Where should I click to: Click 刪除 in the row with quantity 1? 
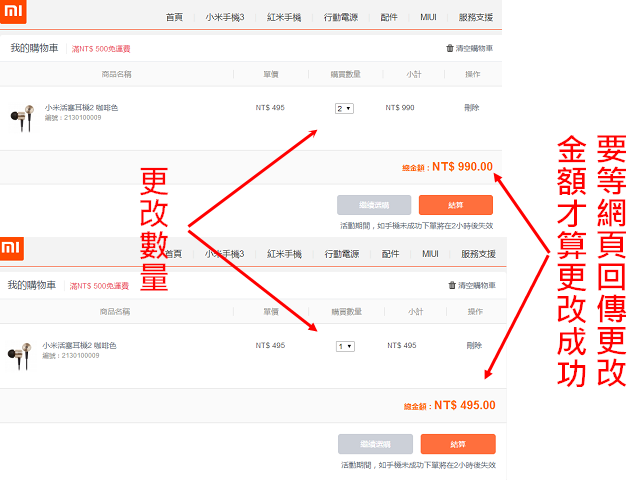[474, 346]
